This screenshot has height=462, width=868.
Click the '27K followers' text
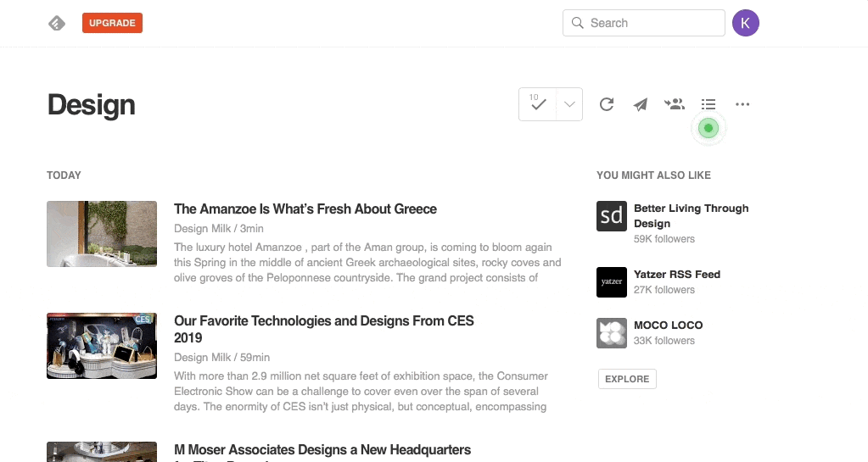pos(664,290)
